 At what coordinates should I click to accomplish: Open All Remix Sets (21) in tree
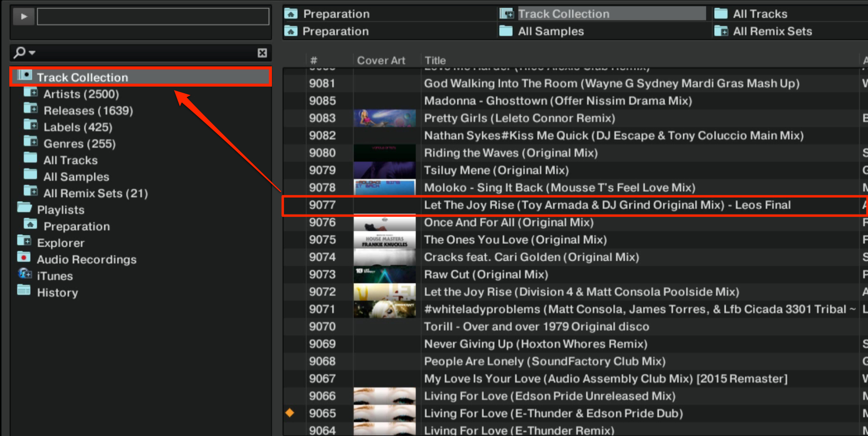[96, 193]
